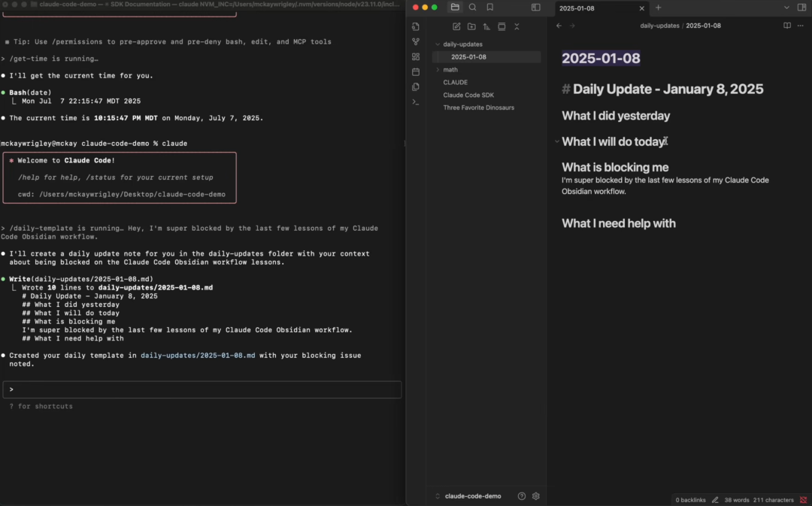Click the Bash(date) tool line in terminal
The image size is (812, 506).
[30, 92]
